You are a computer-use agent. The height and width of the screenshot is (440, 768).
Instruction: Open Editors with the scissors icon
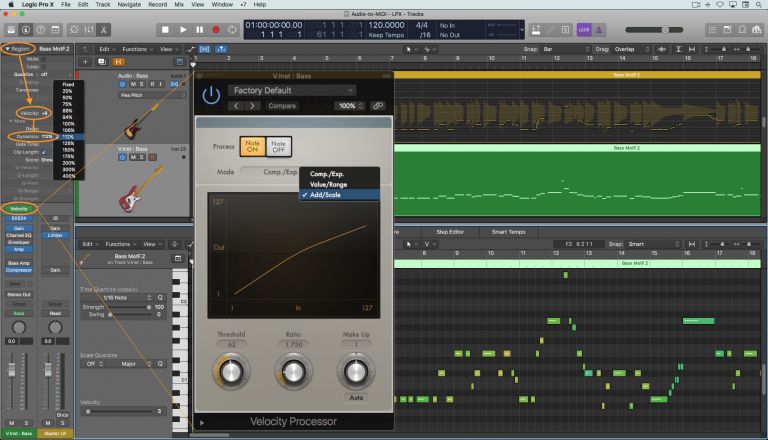pos(104,30)
